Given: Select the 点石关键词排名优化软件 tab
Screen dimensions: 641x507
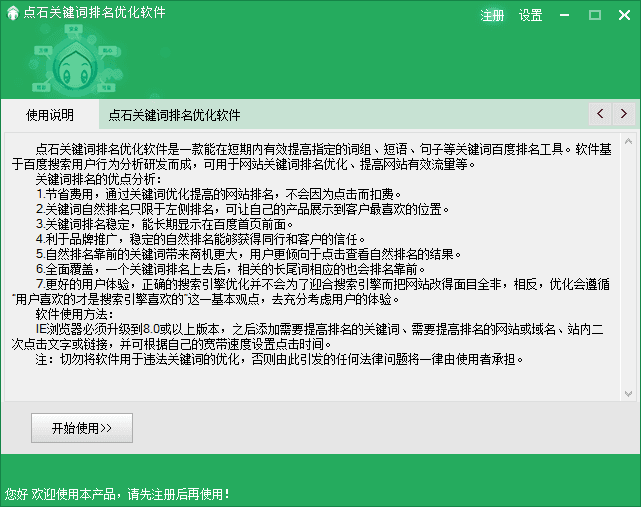Looking at the screenshot, I should tap(175, 115).
